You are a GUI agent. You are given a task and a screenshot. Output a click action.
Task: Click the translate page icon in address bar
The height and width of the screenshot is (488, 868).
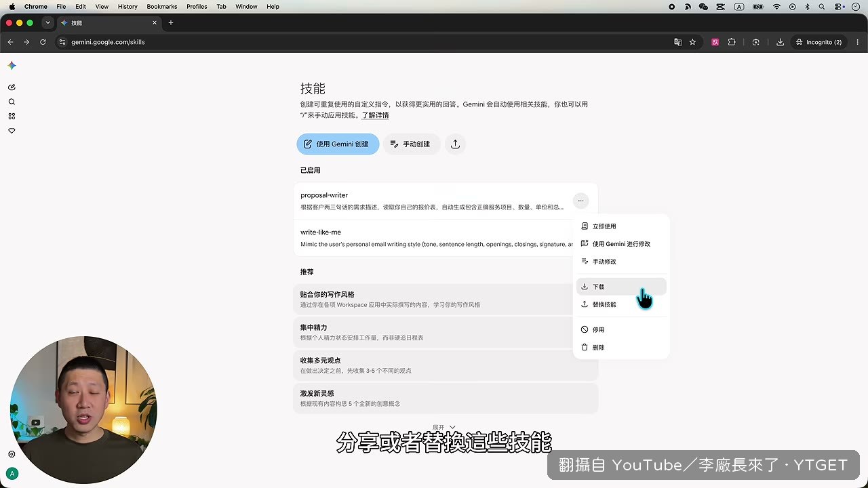[x=677, y=42]
